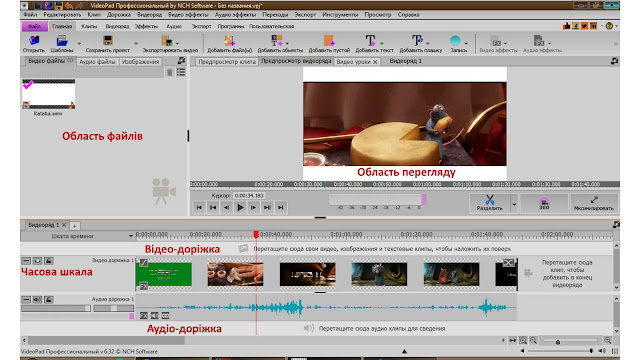Viewport: 640px width, 360px height.
Task: Collapse Видео дорожка 1 with minus button
Action: coord(26,260)
